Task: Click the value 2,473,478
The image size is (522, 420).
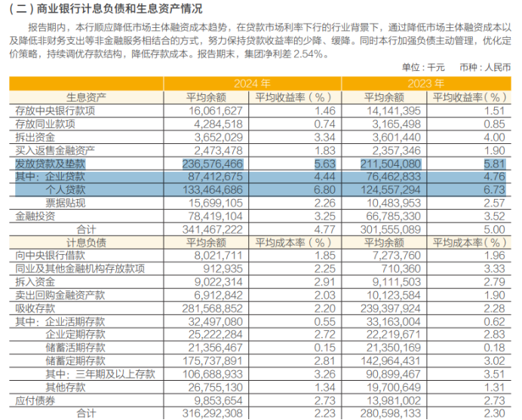Action: tap(218, 150)
